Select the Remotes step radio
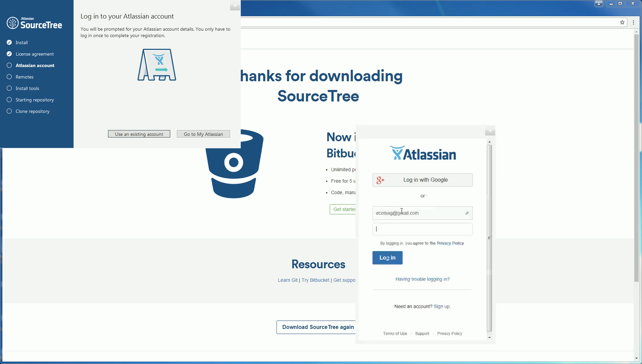Viewport: 642px width, 364px height. tap(9, 77)
